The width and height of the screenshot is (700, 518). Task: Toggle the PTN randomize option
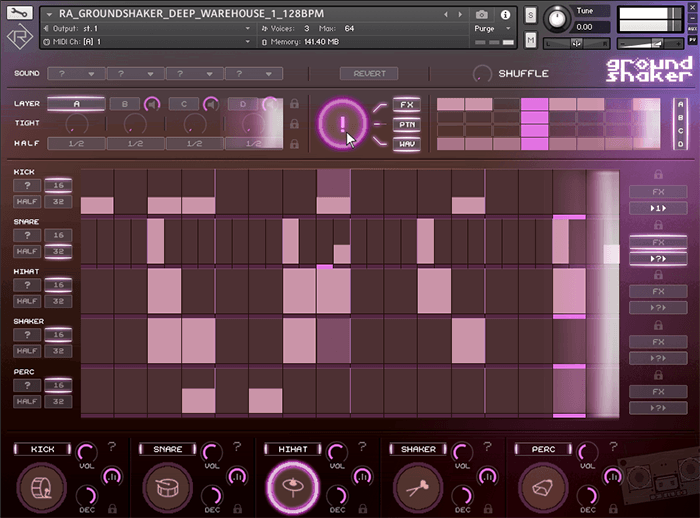click(407, 124)
